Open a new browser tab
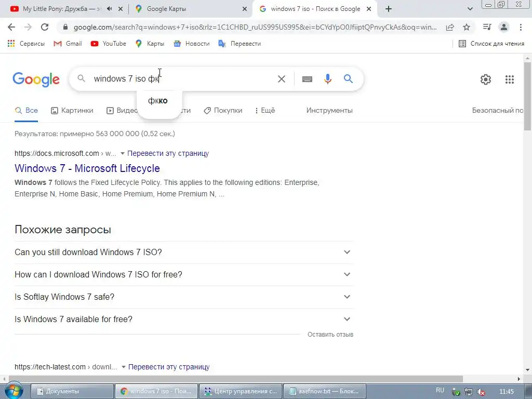Image resolution: width=532 pixels, height=399 pixels. tap(389, 9)
